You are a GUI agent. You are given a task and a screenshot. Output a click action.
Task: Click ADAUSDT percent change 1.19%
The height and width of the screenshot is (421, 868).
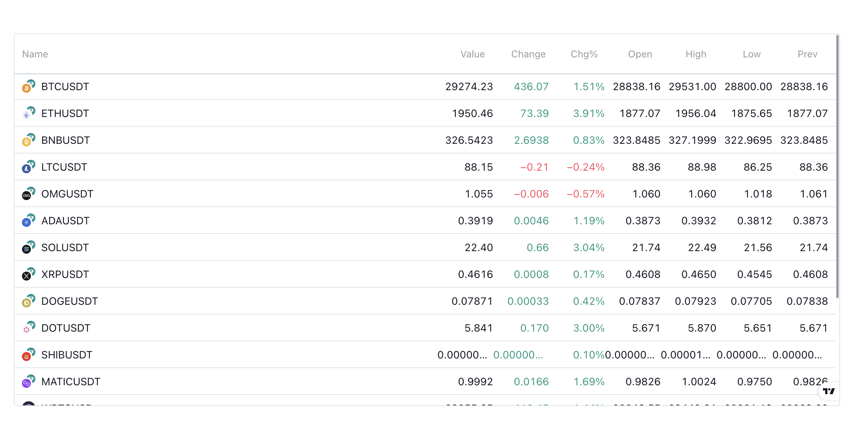point(589,221)
